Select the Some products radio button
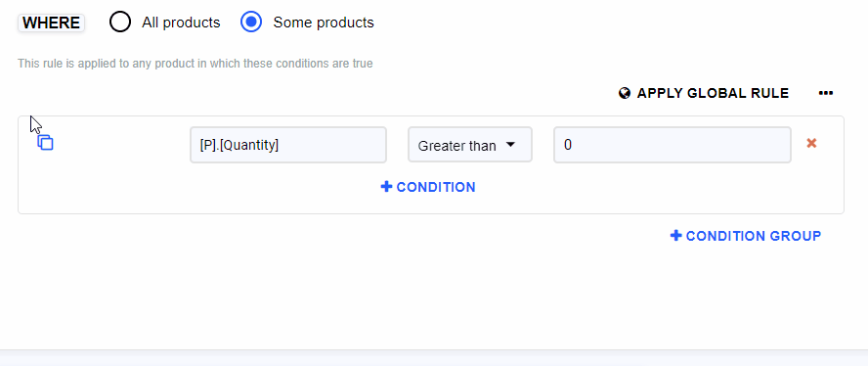The width and height of the screenshot is (868, 366). pos(251,23)
